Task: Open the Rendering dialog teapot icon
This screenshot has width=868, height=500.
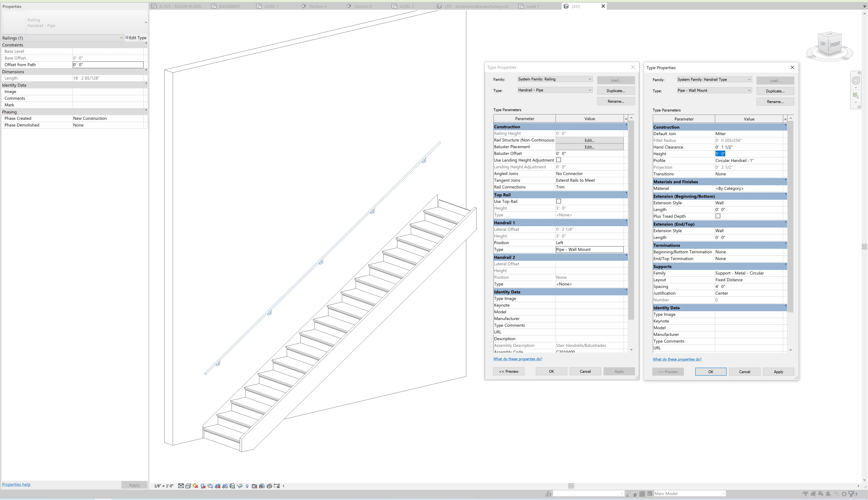Action: [x=210, y=486]
